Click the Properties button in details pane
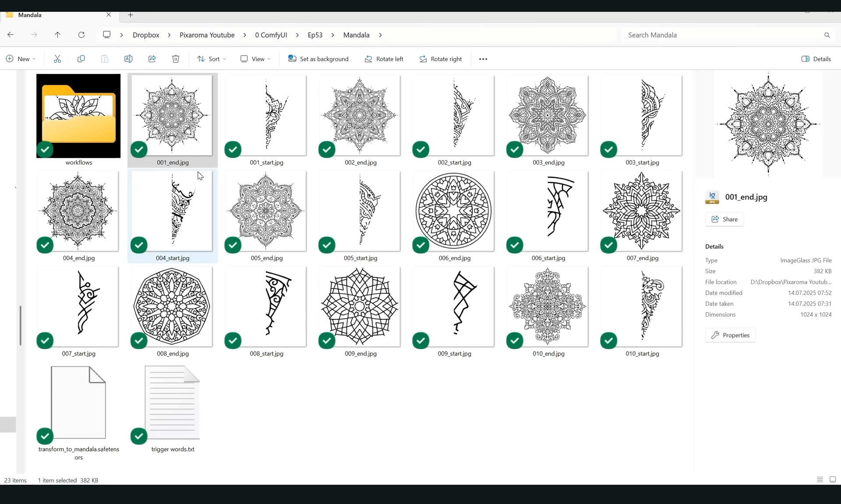The height and width of the screenshot is (504, 841). coord(730,335)
